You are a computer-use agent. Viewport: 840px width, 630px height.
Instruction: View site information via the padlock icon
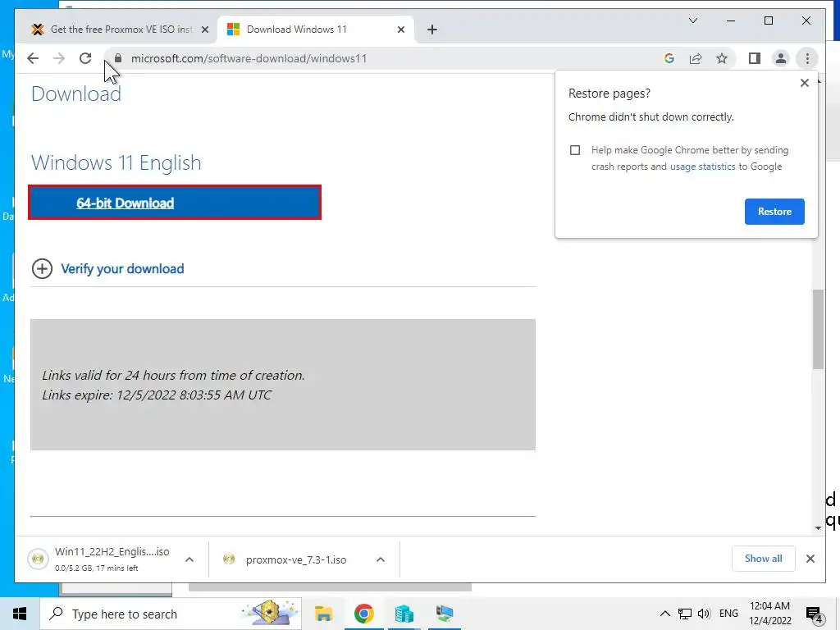[118, 58]
